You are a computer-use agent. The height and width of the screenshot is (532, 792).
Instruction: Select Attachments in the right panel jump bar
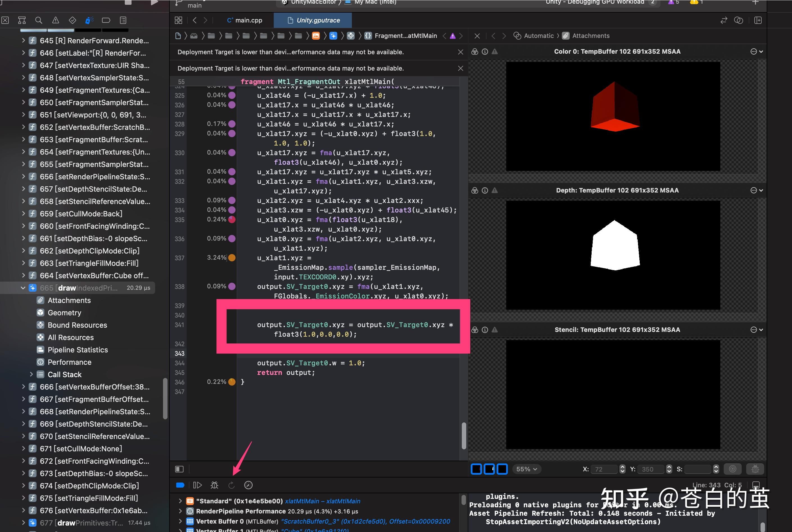(590, 36)
